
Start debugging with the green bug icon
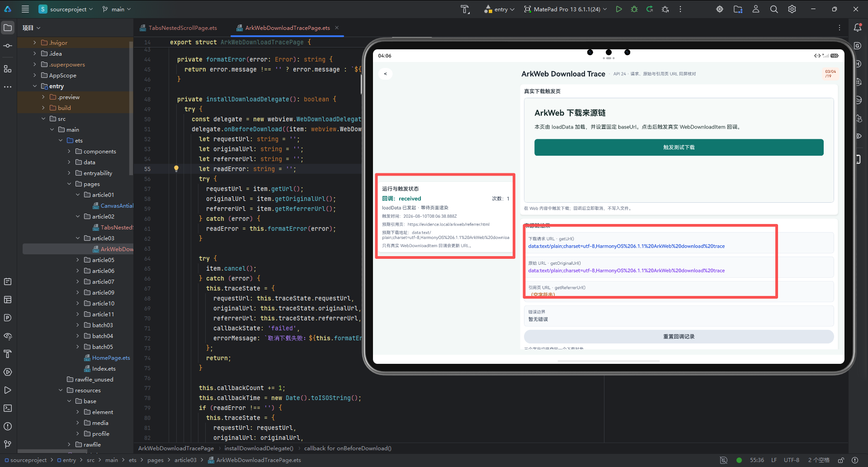(634, 9)
